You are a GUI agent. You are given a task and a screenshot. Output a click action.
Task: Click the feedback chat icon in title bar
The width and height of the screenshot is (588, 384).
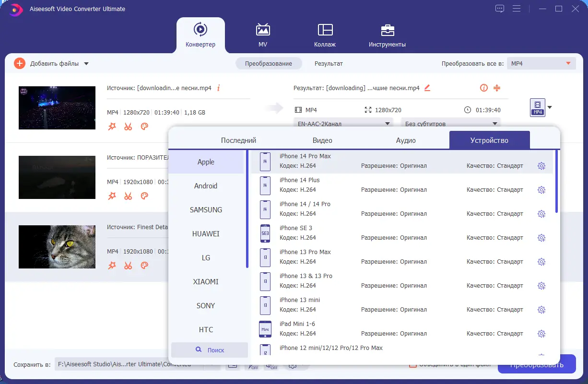500,9
